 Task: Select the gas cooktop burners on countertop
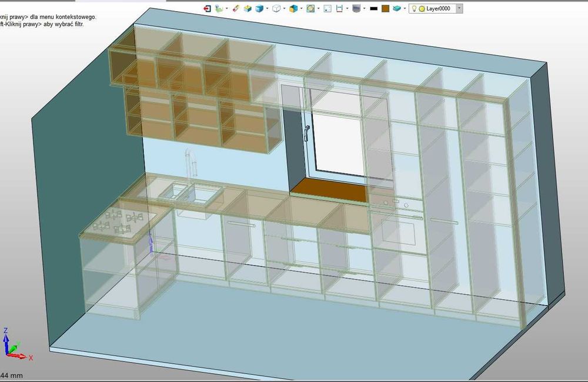pyautogui.click(x=119, y=221)
